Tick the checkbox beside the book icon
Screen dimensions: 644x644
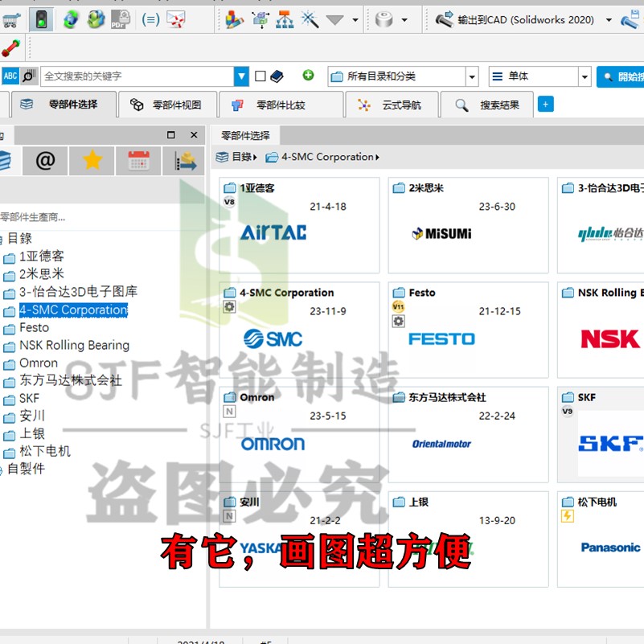pos(260,76)
